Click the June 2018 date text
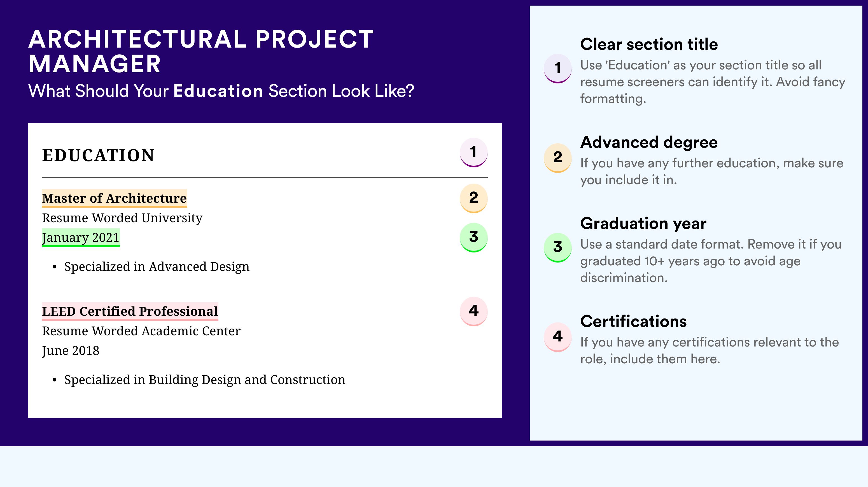Image resolution: width=868 pixels, height=487 pixels. (71, 351)
